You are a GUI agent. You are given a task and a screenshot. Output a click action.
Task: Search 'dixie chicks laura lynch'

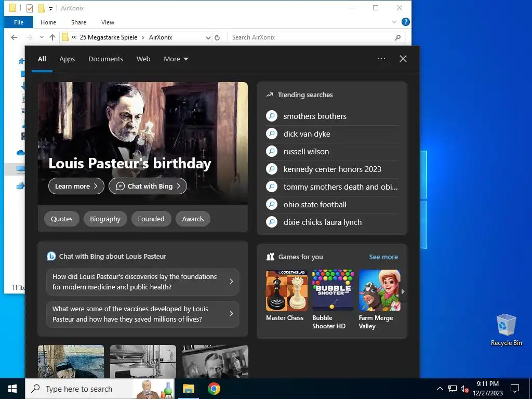(332, 222)
